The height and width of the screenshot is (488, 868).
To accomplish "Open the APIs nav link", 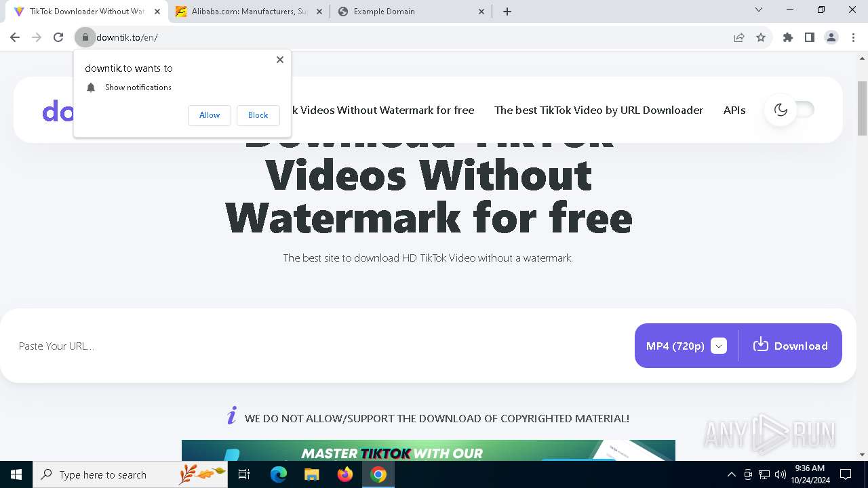I will 734,110.
